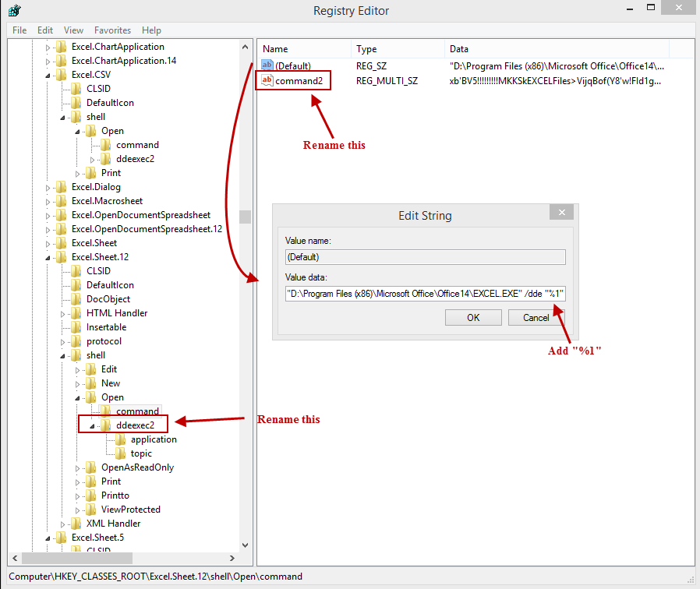Screen dimensions: 700x589
Task: Click the tree pane vertical scrollbar thumb
Action: coord(245,217)
